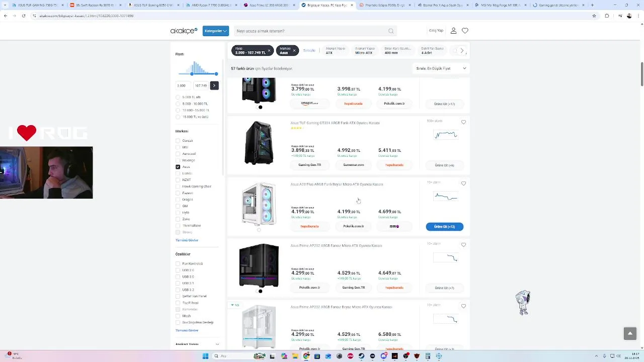Bookmark this page with the star icon

tap(594, 16)
